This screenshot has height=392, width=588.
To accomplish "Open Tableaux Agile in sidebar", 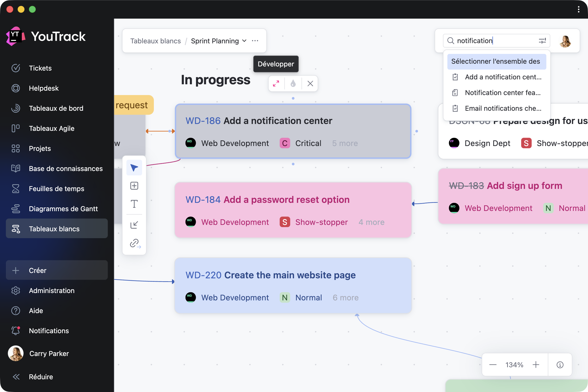I will pos(51,128).
